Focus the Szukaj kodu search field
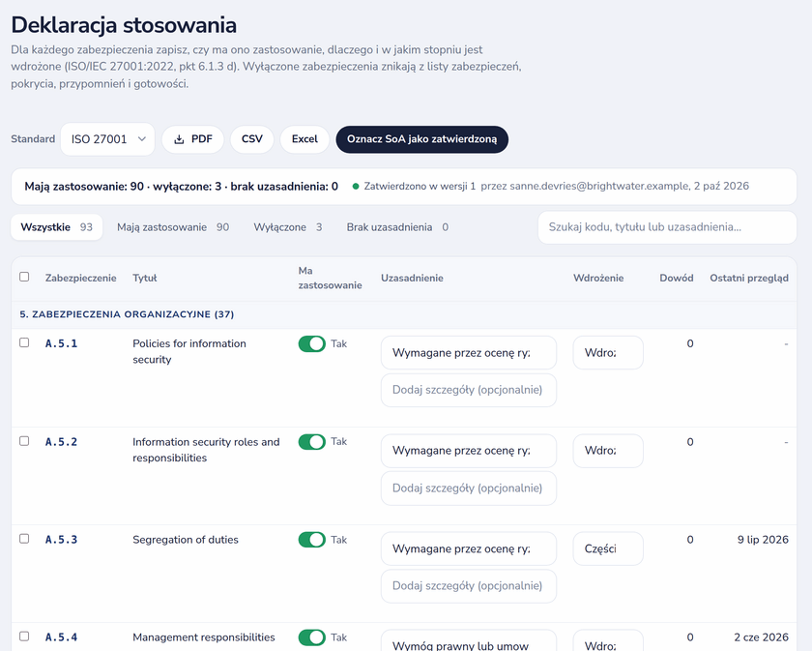Image resolution: width=812 pixels, height=651 pixels. point(667,227)
